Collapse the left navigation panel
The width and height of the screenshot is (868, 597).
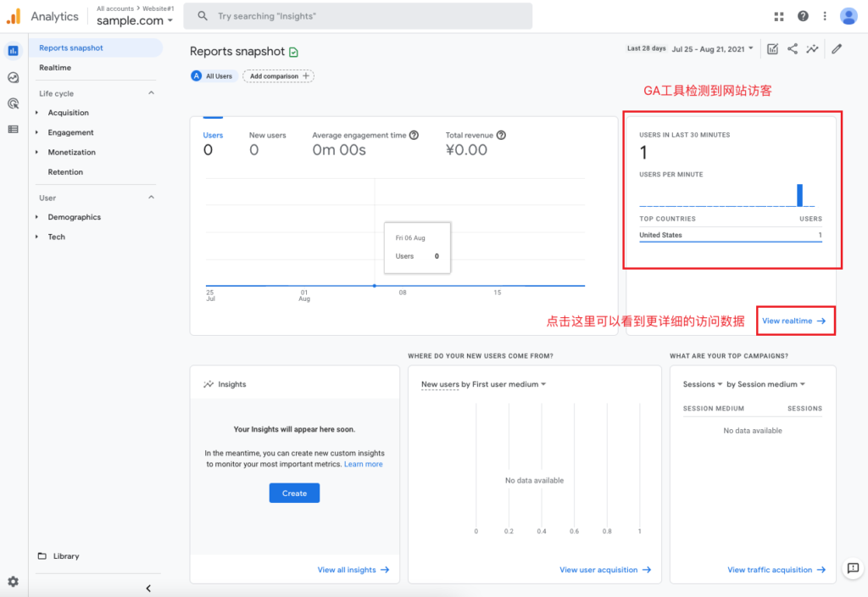148,589
